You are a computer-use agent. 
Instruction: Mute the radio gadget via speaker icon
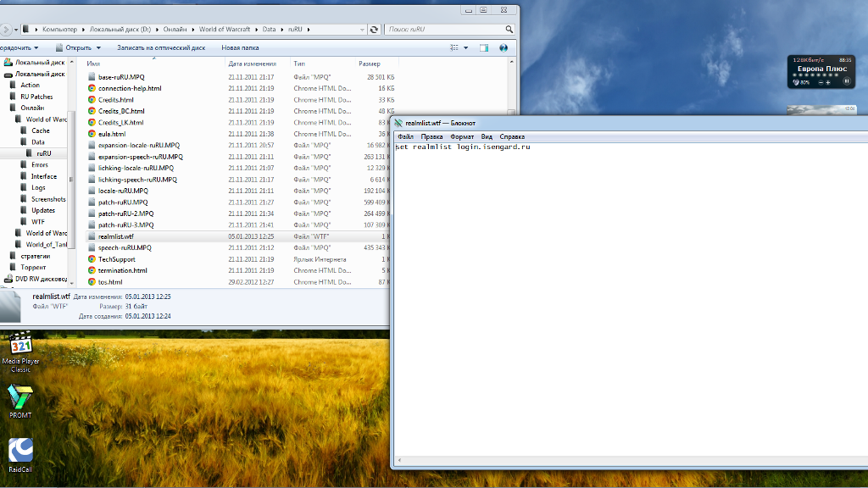[797, 82]
